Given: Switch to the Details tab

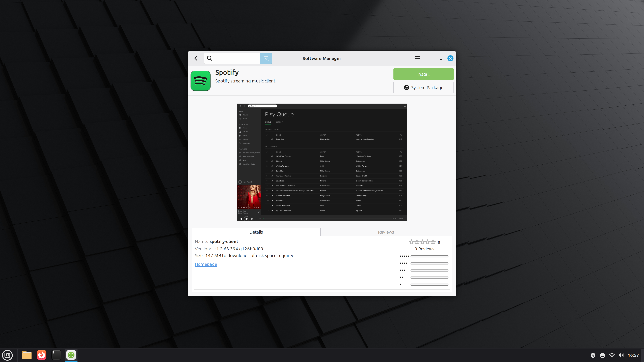Looking at the screenshot, I should (x=256, y=232).
